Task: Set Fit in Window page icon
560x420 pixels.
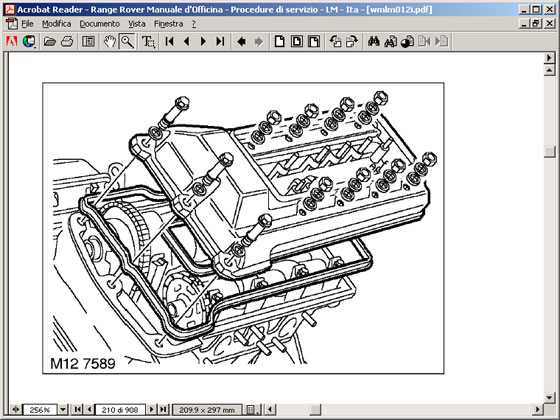Action: click(x=297, y=41)
